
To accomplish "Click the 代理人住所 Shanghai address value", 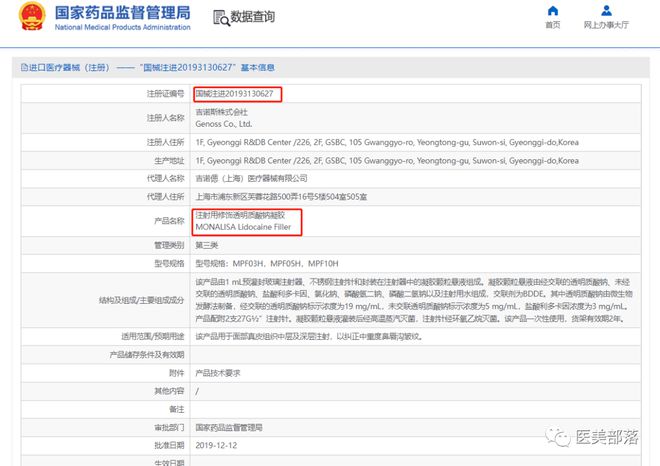I will click(281, 197).
